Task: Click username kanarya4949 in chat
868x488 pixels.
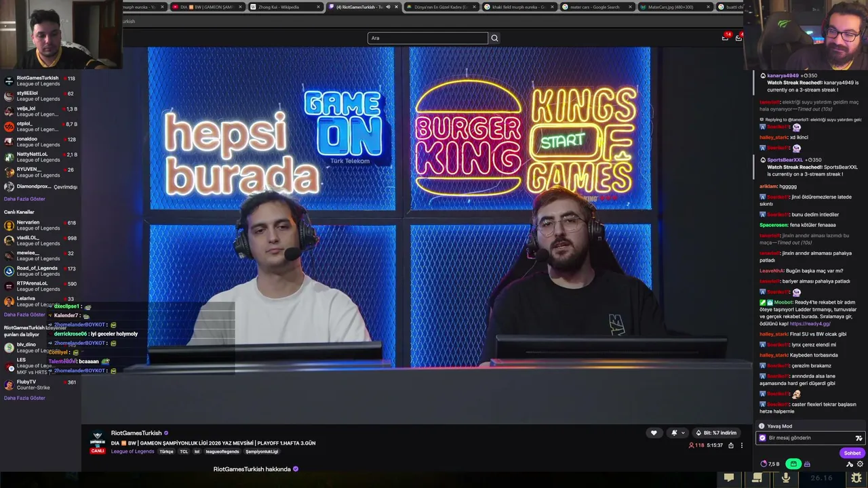Action: click(783, 76)
